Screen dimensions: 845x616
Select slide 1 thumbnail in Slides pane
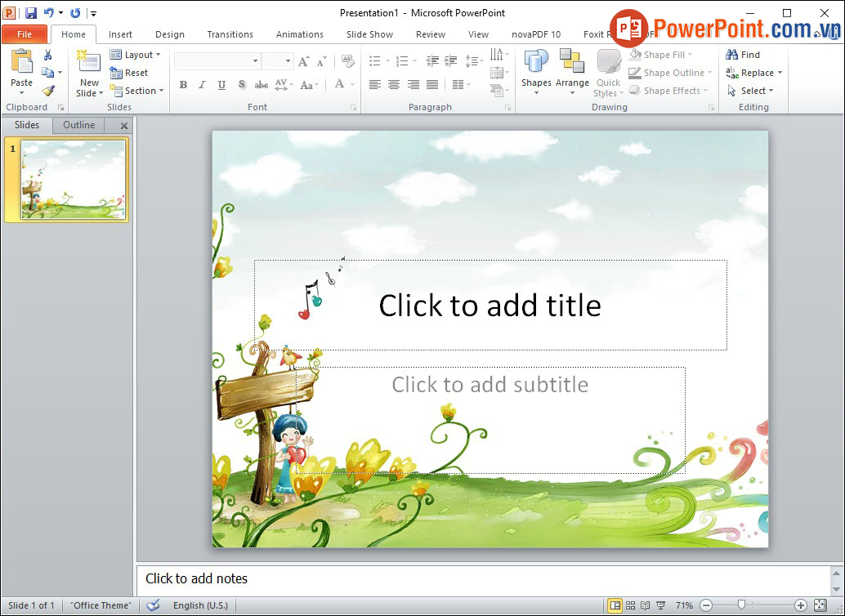74,180
